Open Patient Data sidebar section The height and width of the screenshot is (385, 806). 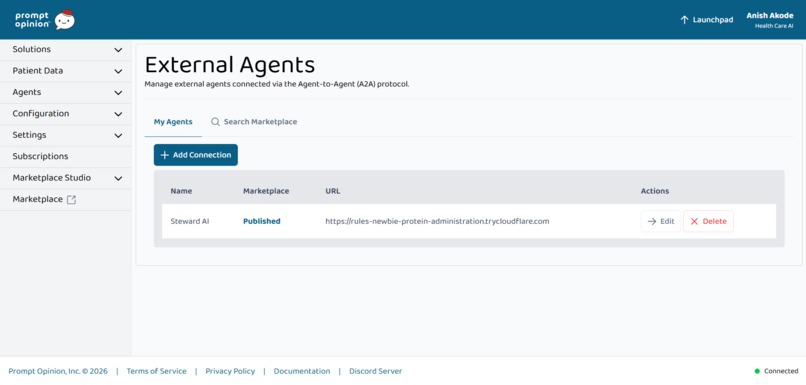(65, 71)
